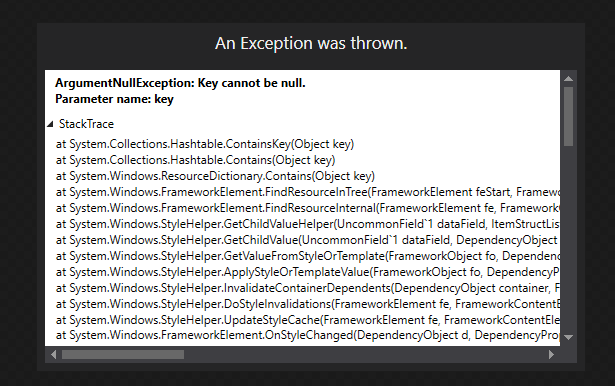The height and width of the screenshot is (386, 615).
Task: Click the vertical scrollbar thumb
Action: (x=568, y=117)
